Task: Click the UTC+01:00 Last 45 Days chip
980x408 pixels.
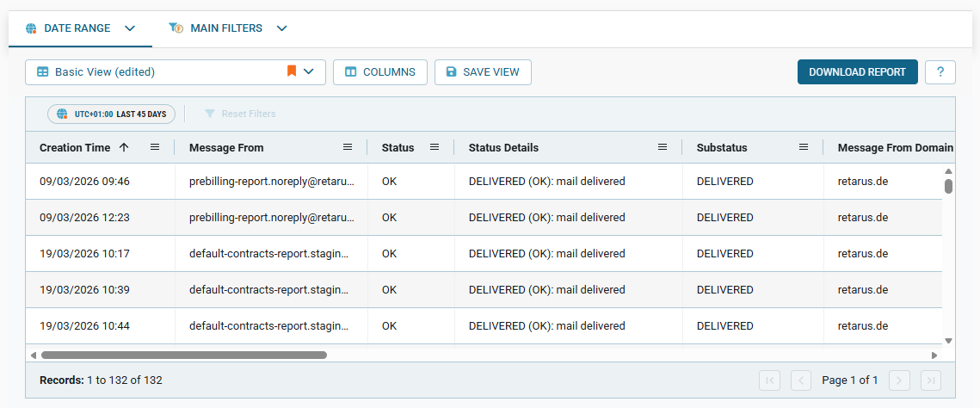Action: click(112, 114)
